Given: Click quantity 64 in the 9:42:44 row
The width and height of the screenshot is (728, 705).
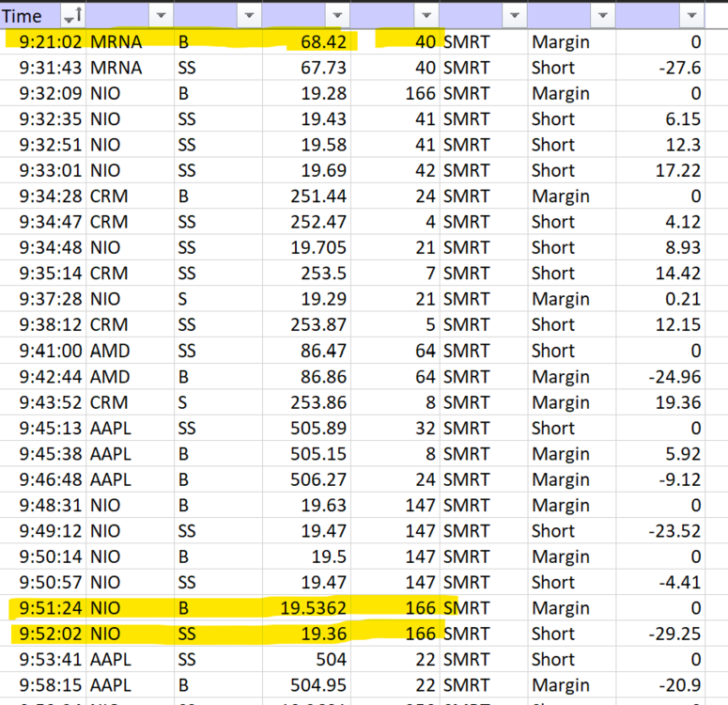Looking at the screenshot, I should point(395,377).
